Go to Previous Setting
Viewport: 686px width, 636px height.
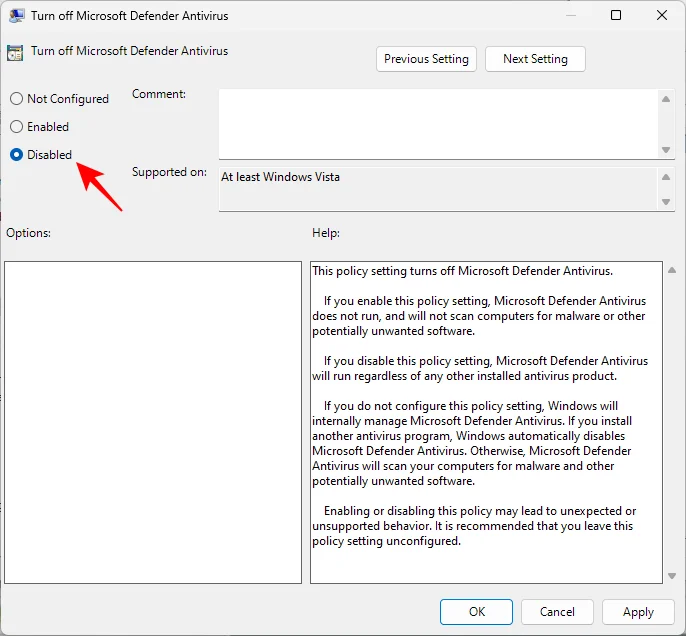[x=426, y=59]
